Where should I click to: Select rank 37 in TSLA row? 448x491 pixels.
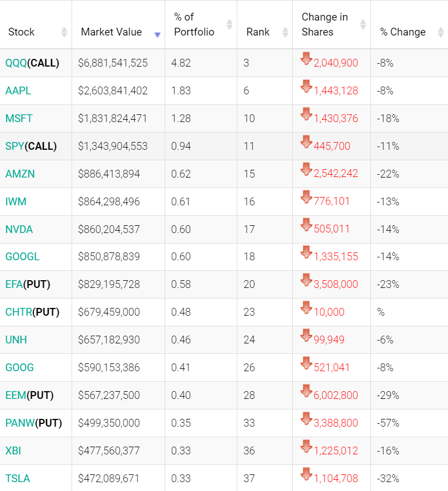[249, 478]
